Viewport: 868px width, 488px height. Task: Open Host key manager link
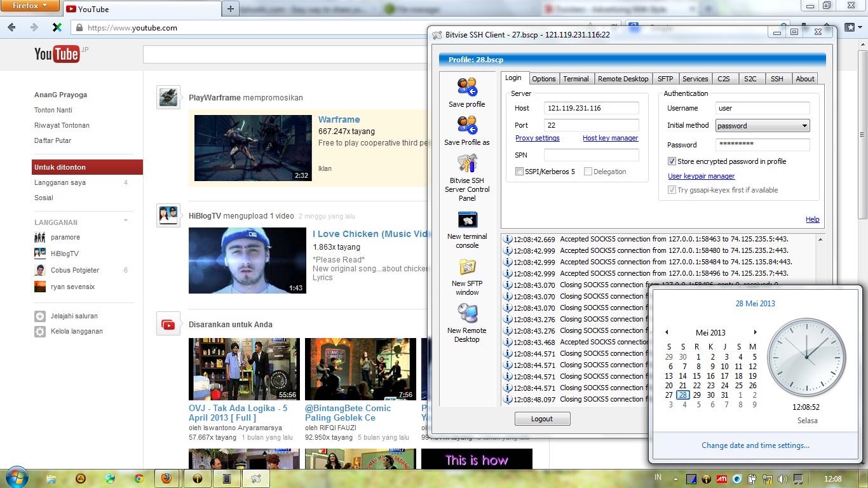[611, 138]
